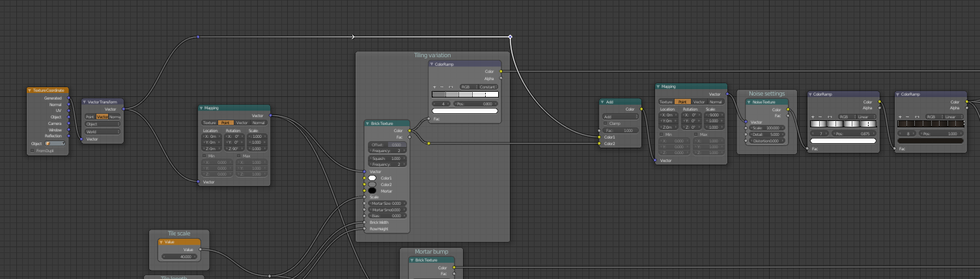Select Vector type in Vector Transform node
980x279 pixels.
pyautogui.click(x=102, y=116)
